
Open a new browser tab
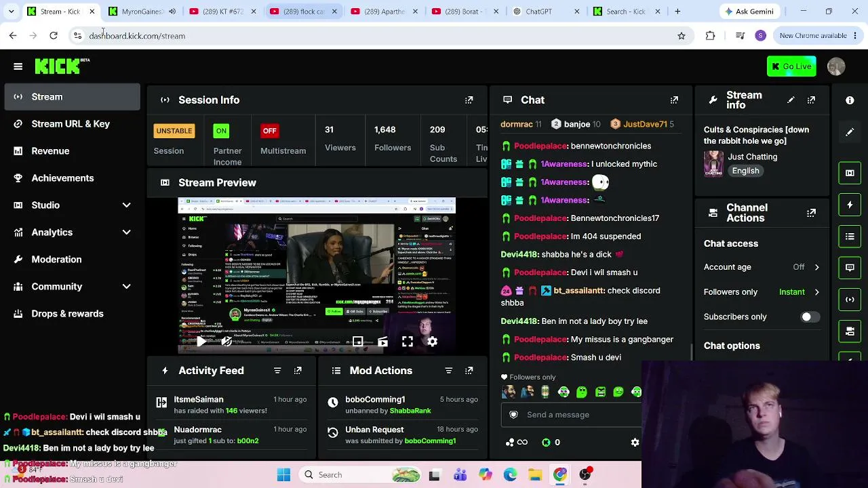pos(677,12)
